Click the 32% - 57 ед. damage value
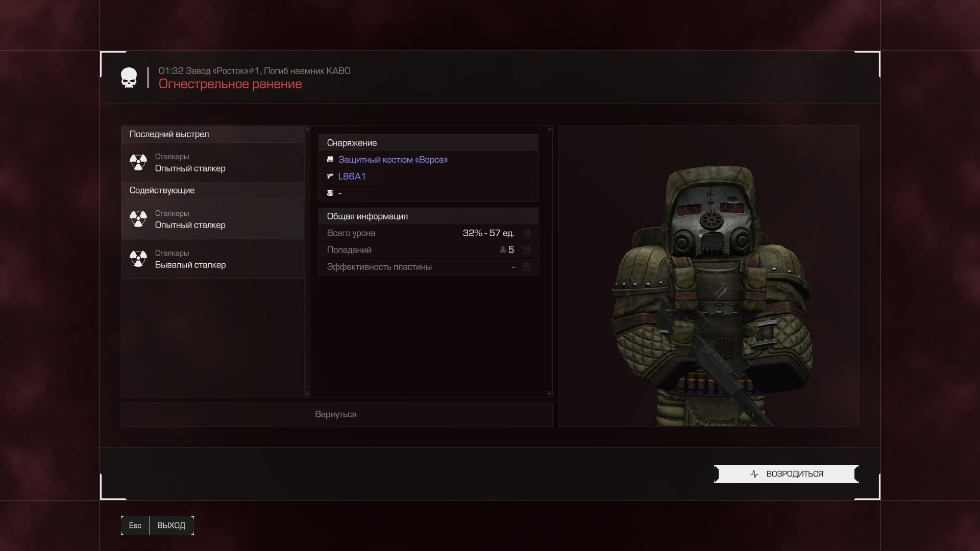This screenshot has width=980, height=551. pos(488,233)
